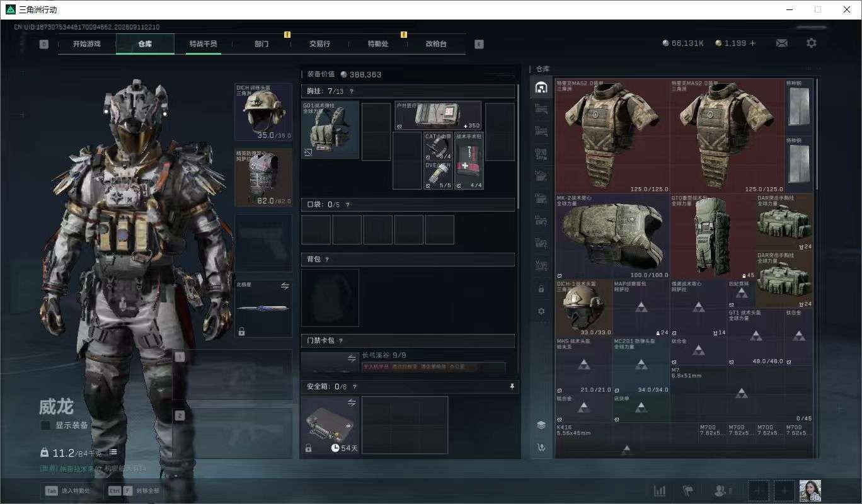Select the M7 6.8x51mm rifle in stash
Screen dimensions: 862x504
point(742,394)
